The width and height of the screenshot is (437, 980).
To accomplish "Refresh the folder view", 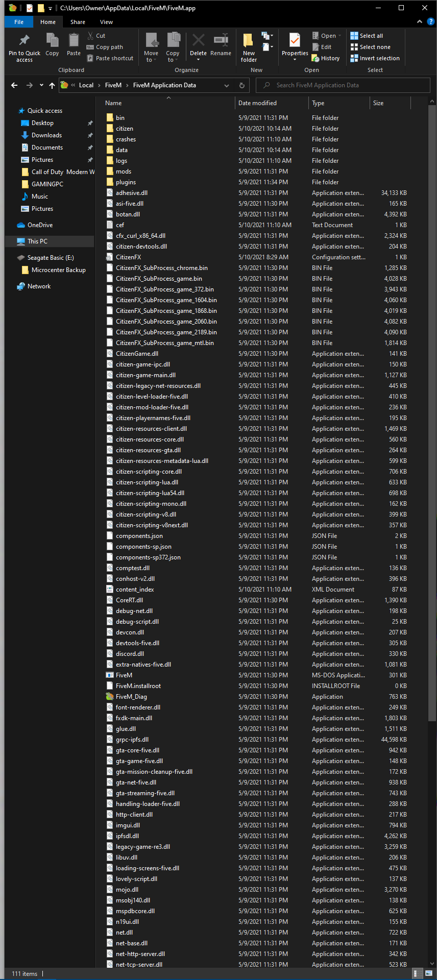I will (x=242, y=85).
